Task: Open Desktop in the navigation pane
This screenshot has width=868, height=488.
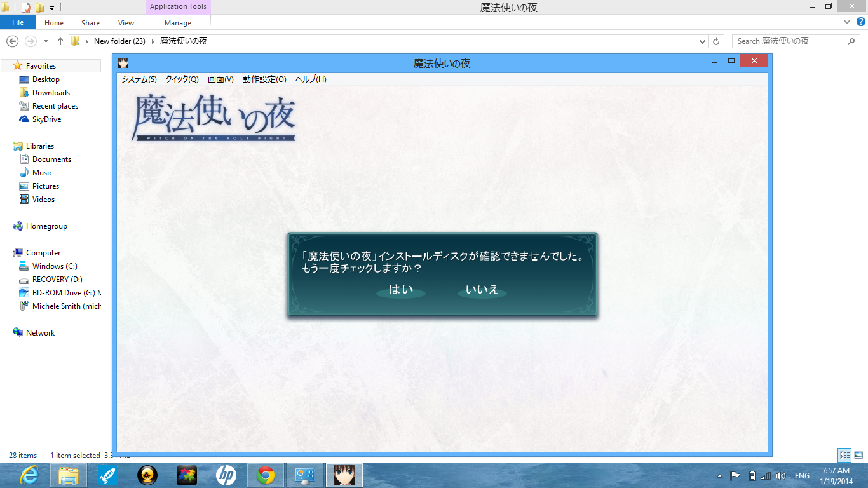Action: (46, 79)
